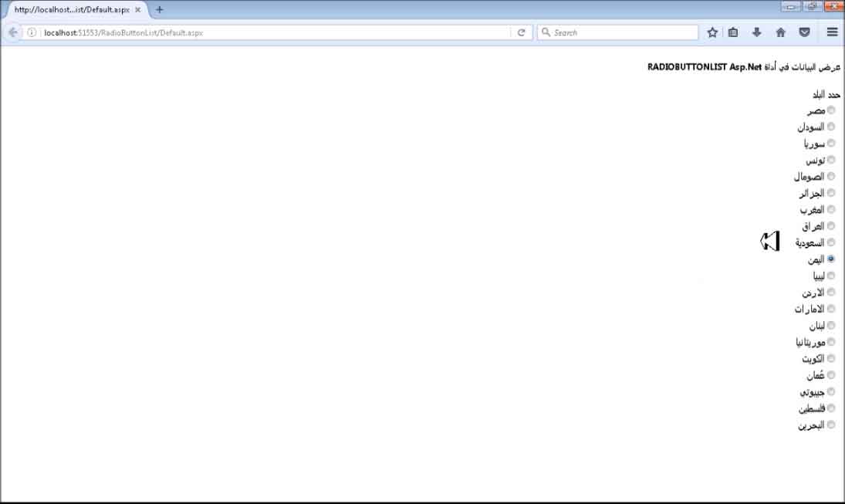
Task: Select the selected اليمن radio button
Action: [x=831, y=259]
